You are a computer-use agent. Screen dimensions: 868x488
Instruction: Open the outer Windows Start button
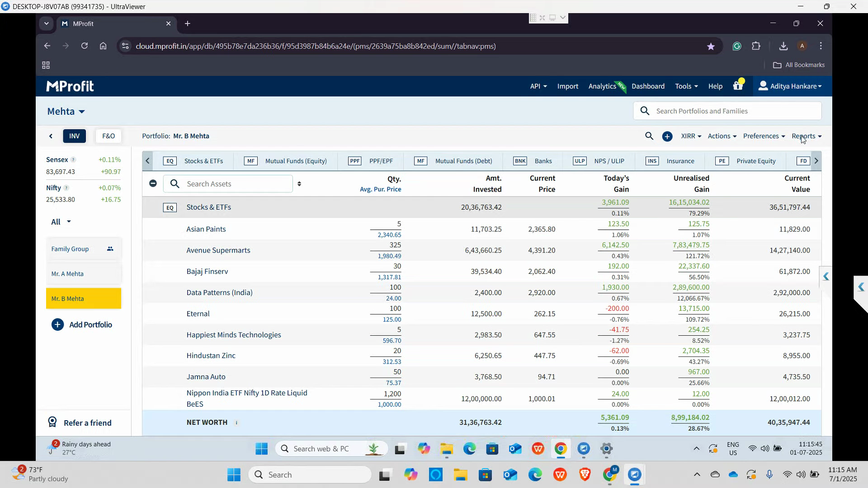pyautogui.click(x=234, y=474)
